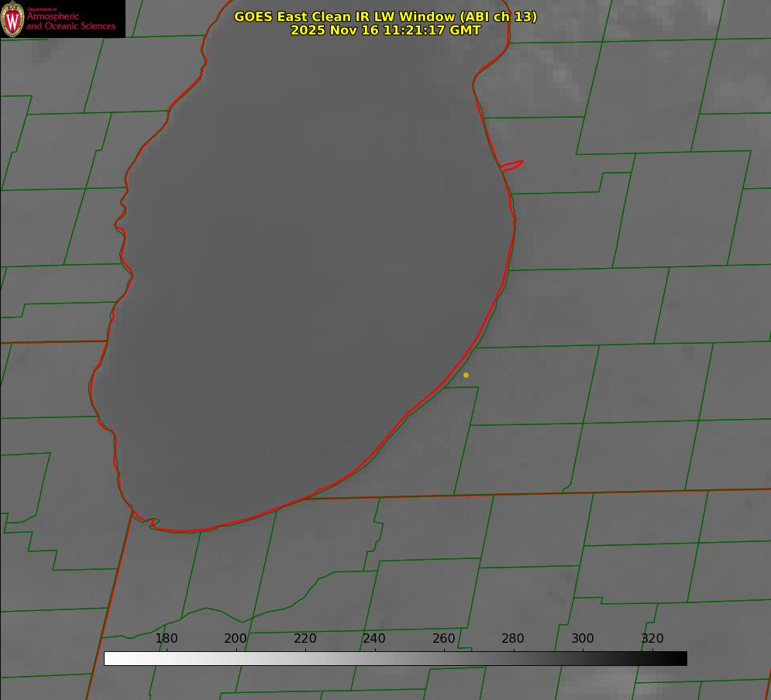Click the '200' colorbar label
The width and height of the screenshot is (771, 700).
236,639
